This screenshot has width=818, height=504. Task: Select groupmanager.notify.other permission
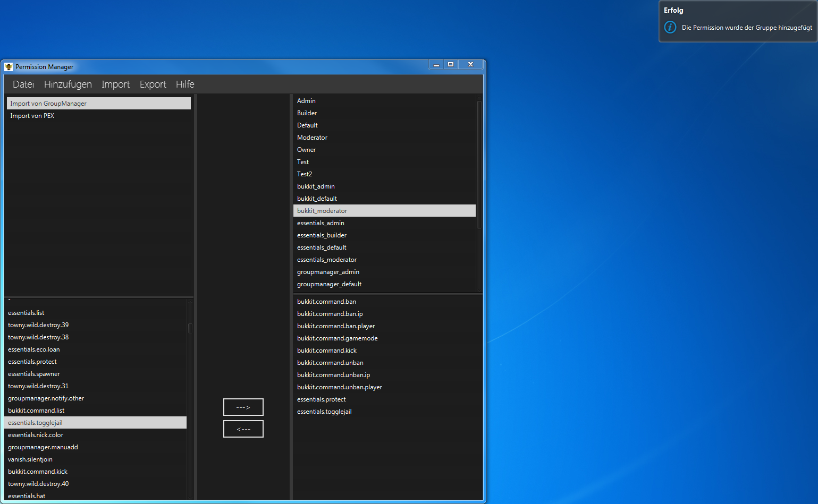click(x=96, y=398)
